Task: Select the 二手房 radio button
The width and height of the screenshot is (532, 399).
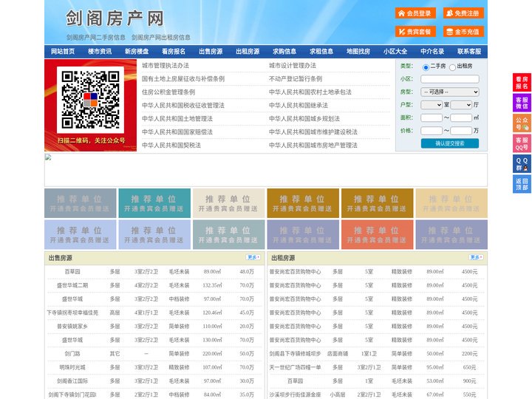Action: [x=426, y=67]
